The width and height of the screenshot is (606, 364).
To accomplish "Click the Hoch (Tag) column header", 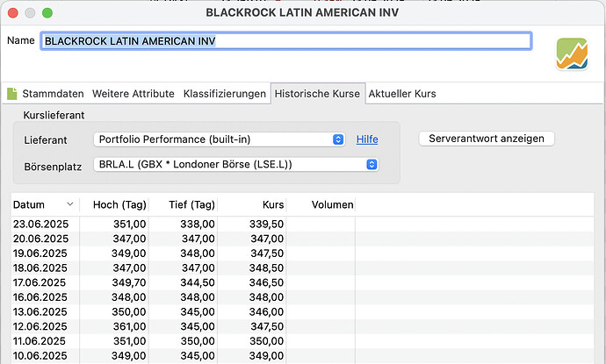I will pyautogui.click(x=114, y=204).
